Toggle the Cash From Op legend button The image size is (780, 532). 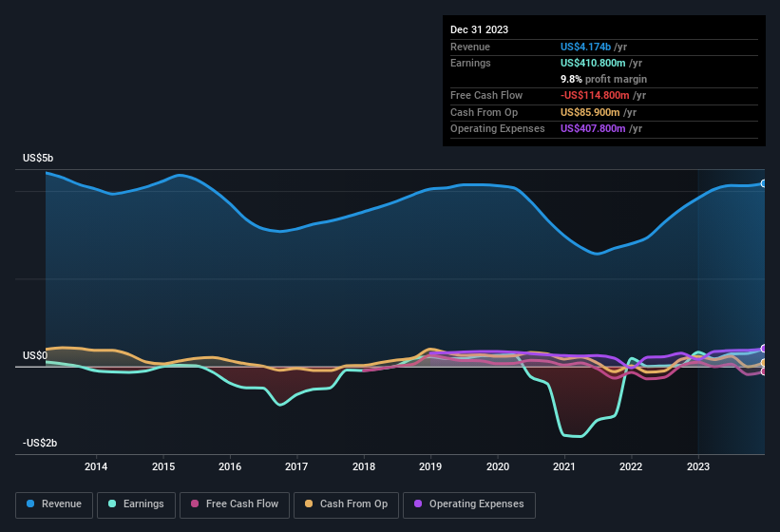[346, 504]
